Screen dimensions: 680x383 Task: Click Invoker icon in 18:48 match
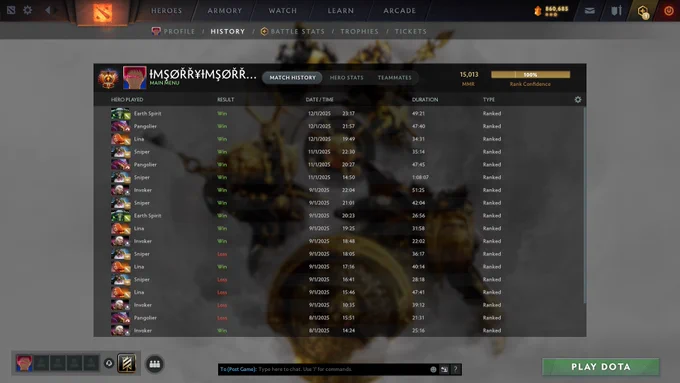121,241
